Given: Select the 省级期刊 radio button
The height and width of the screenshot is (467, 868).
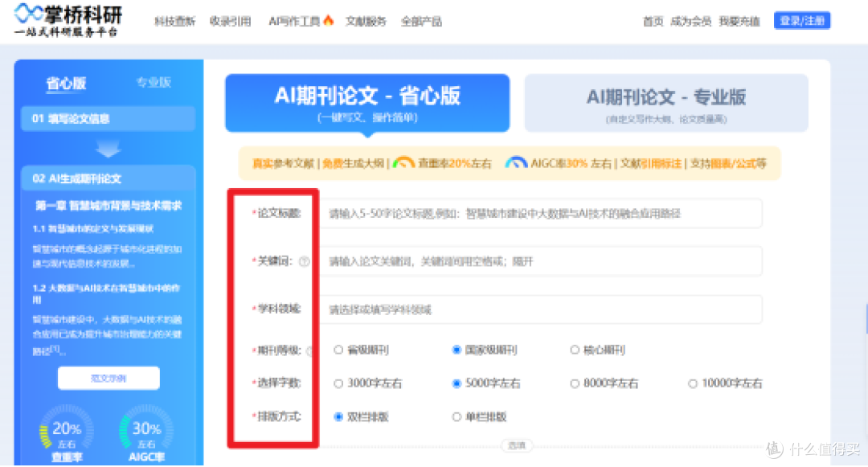Looking at the screenshot, I should pyautogui.click(x=338, y=350).
